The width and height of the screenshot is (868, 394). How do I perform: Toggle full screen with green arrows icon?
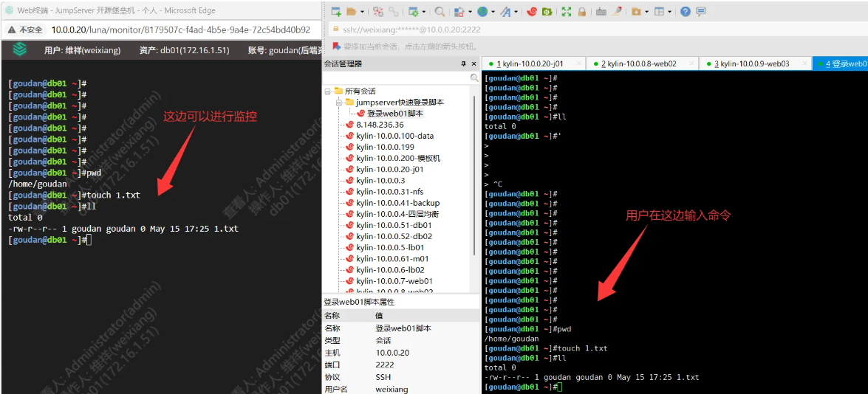[x=567, y=12]
